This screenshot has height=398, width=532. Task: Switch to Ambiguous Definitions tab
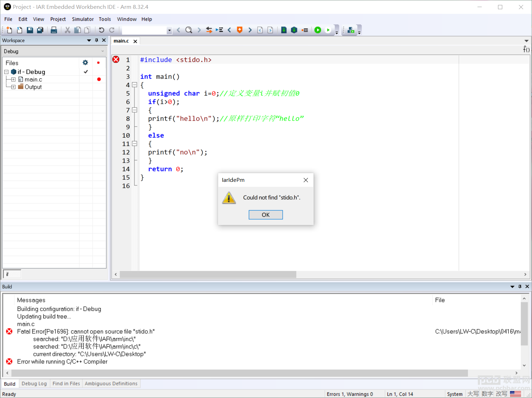point(111,383)
